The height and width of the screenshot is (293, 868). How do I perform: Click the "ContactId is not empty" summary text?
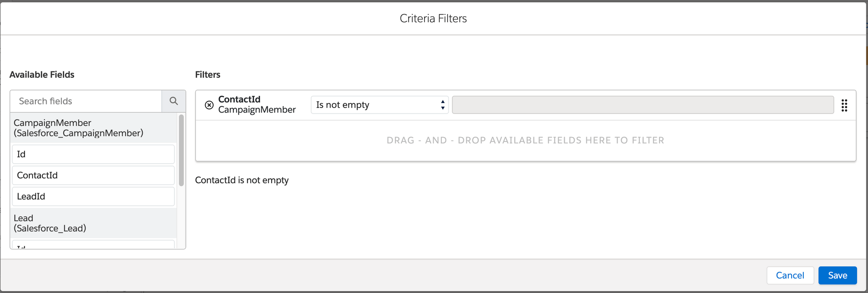(242, 180)
